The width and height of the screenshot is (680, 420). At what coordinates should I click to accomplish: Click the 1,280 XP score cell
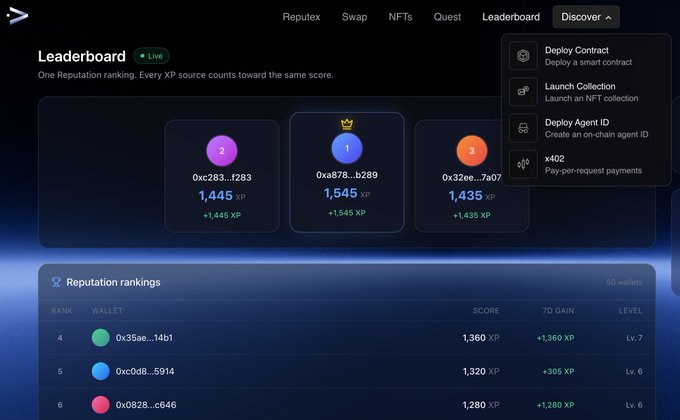coord(481,405)
